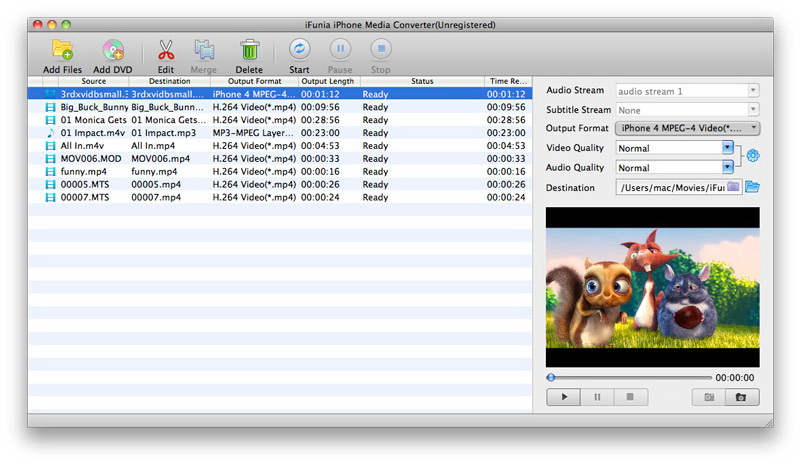Open the destination folder using blue folder icon
Image resolution: width=800 pixels, height=464 pixels.
click(752, 187)
